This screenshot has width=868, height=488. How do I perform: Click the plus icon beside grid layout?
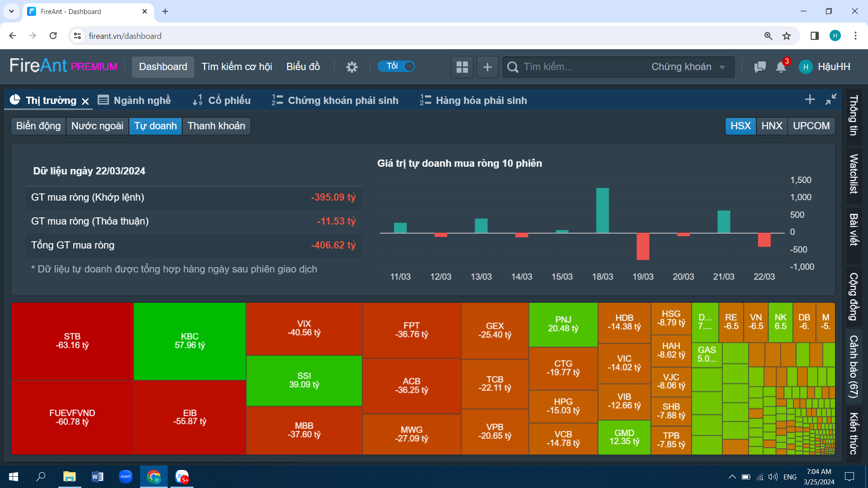click(x=487, y=67)
